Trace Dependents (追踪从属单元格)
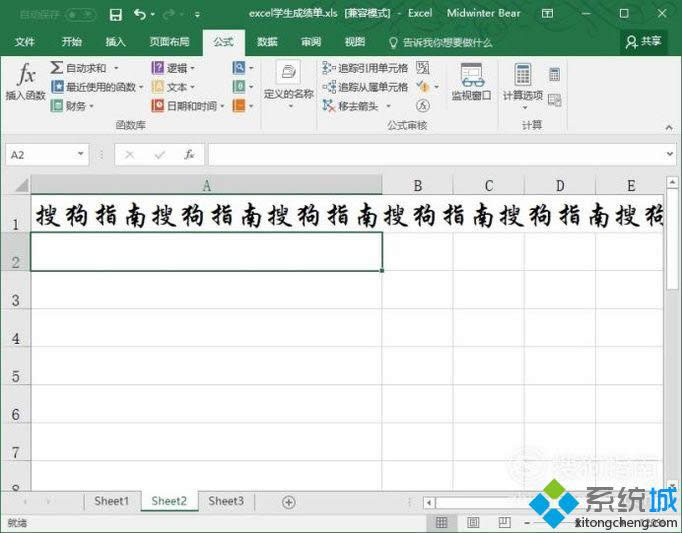 point(364,87)
